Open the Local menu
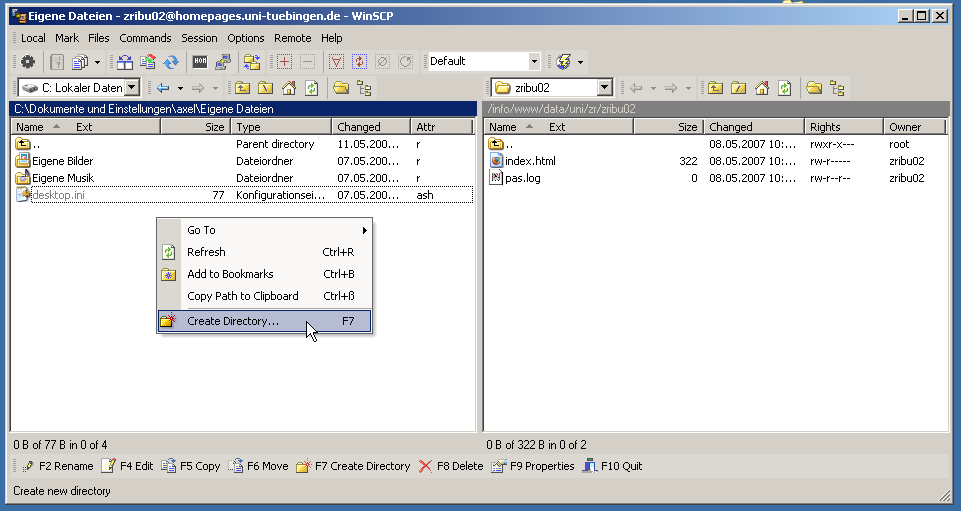 tap(33, 38)
